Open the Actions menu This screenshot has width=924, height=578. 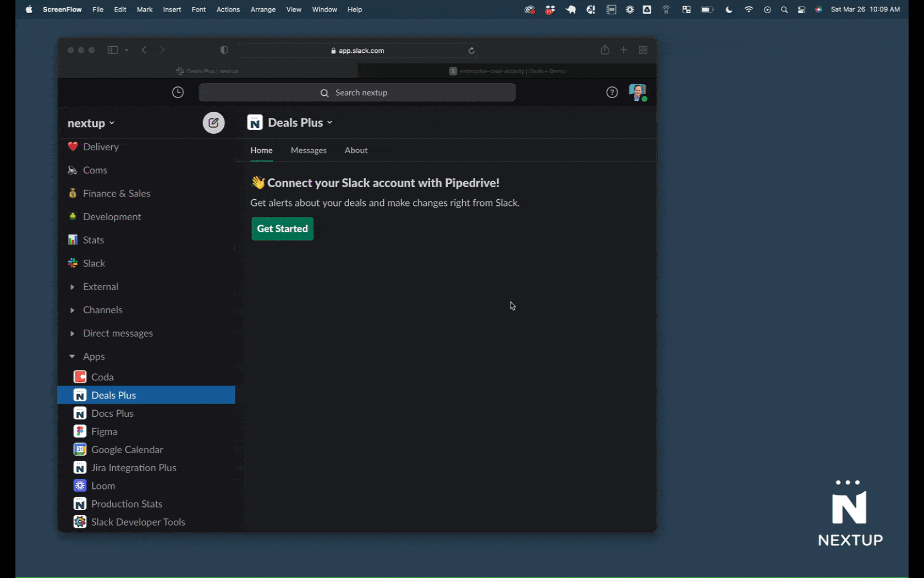(x=228, y=9)
